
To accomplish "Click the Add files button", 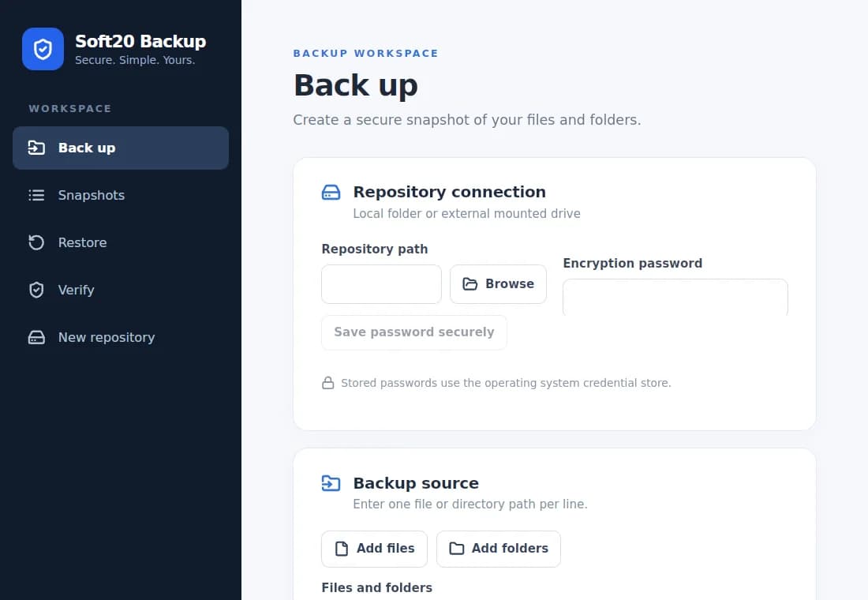I will [x=374, y=549].
